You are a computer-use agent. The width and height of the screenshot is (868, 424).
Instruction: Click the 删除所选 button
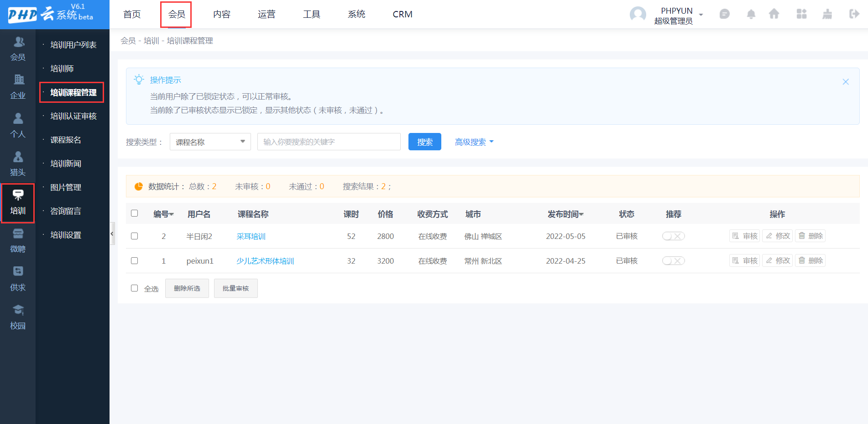coord(187,288)
